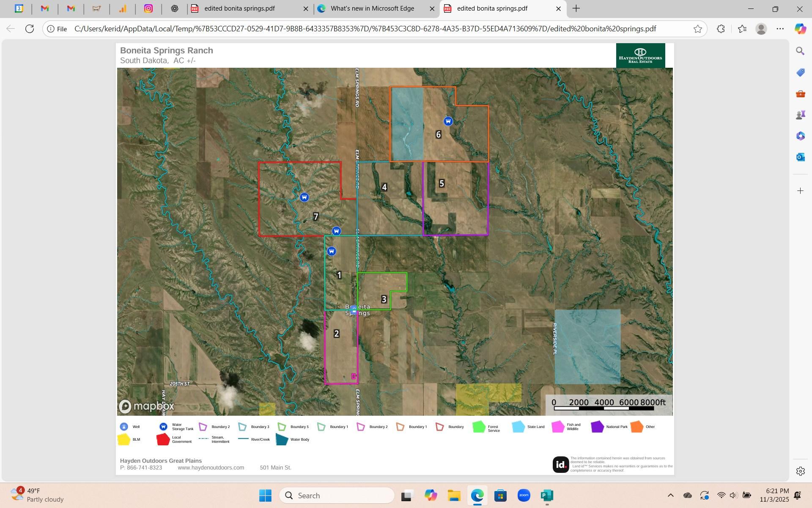Click the address bar file path
The height and width of the screenshot is (508, 812).
pos(365,29)
